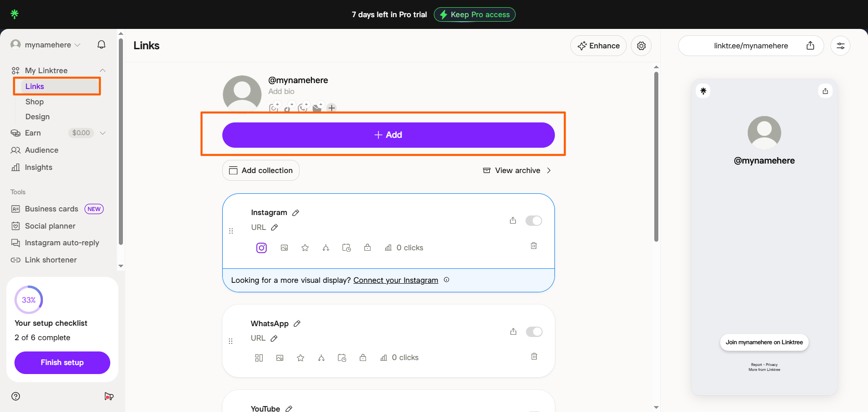Click the announcements megaphone icon
Viewport: 868px width, 412px height.
[x=109, y=396]
